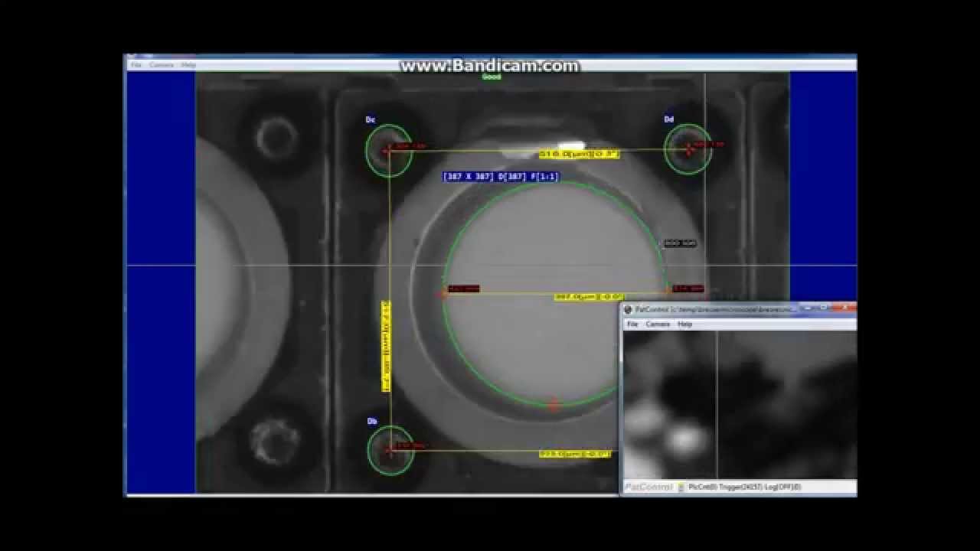Click the vertical yellow measurement label on the left line
The width and height of the screenshot is (980, 551).
(x=386, y=346)
